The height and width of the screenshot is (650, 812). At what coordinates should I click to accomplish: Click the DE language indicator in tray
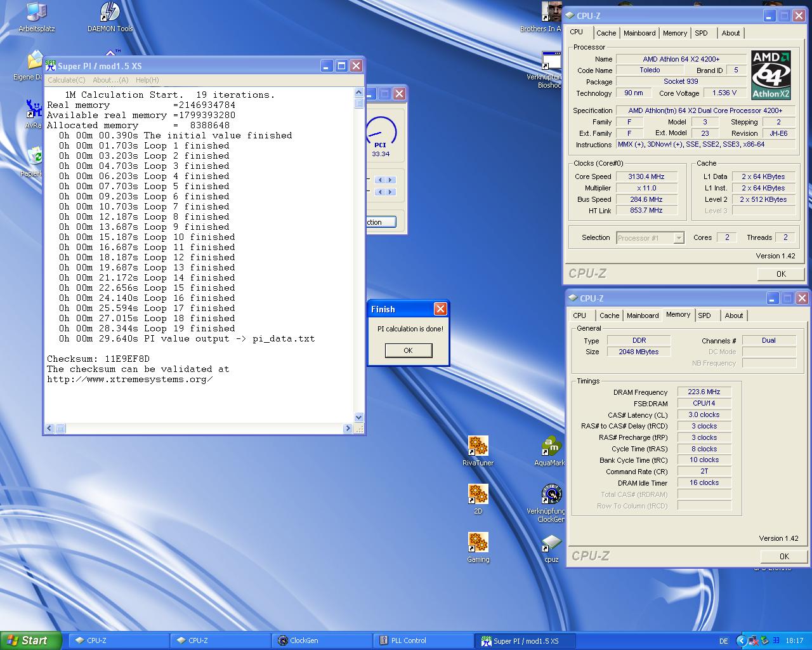click(724, 641)
